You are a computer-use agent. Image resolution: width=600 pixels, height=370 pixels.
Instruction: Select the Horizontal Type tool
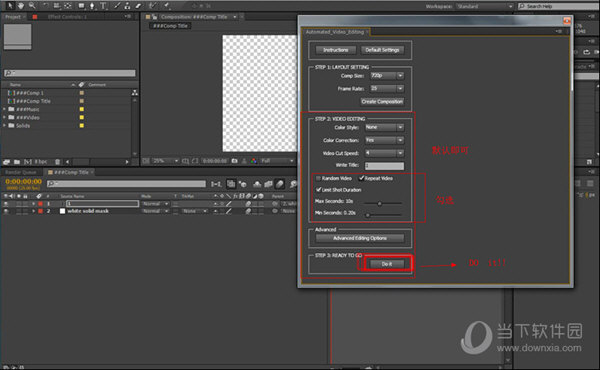[x=103, y=6]
